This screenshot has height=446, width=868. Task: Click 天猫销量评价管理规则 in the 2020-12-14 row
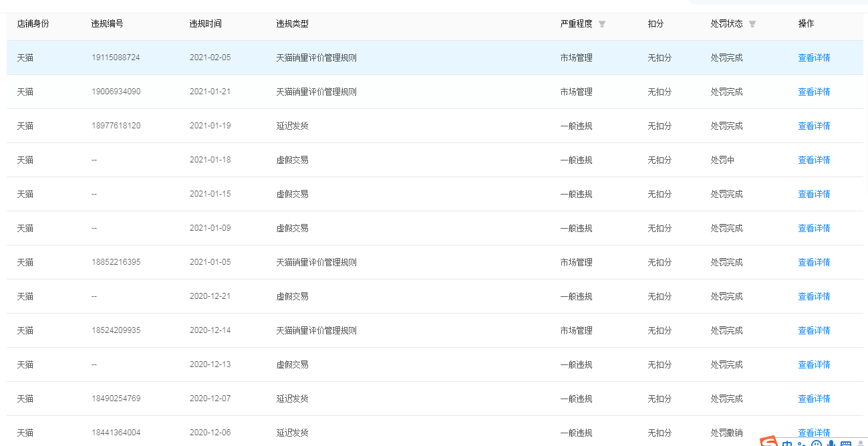(316, 330)
